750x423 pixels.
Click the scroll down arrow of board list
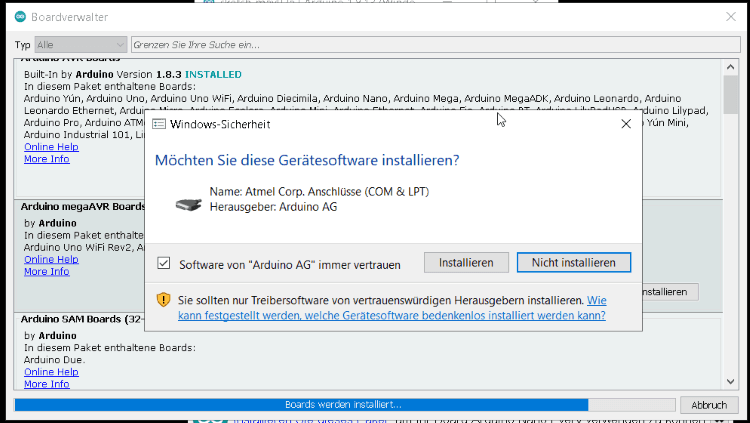pyautogui.click(x=730, y=381)
